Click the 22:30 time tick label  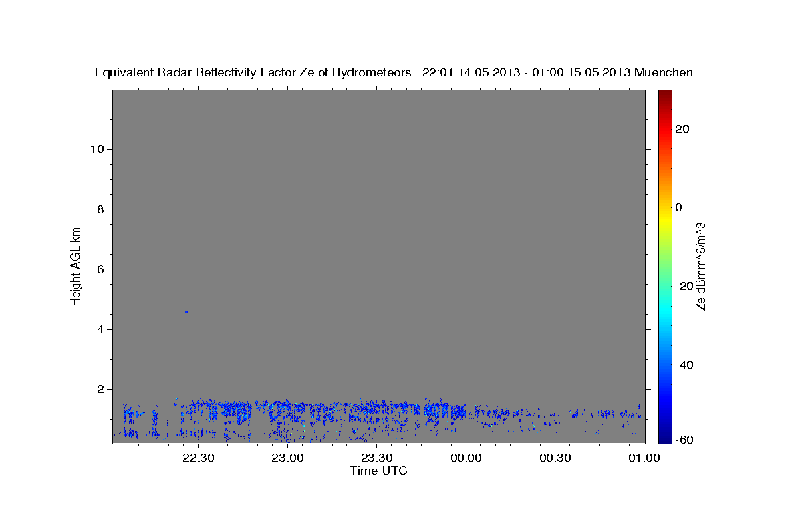198,458
